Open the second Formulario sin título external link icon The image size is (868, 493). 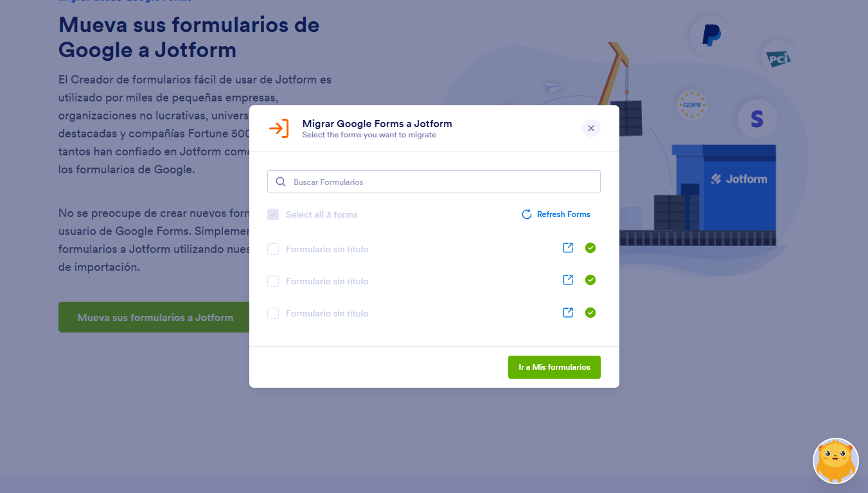point(568,280)
